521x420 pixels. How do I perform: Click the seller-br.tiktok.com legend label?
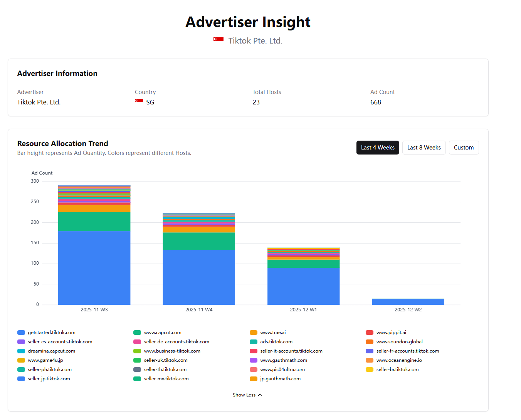point(397,370)
